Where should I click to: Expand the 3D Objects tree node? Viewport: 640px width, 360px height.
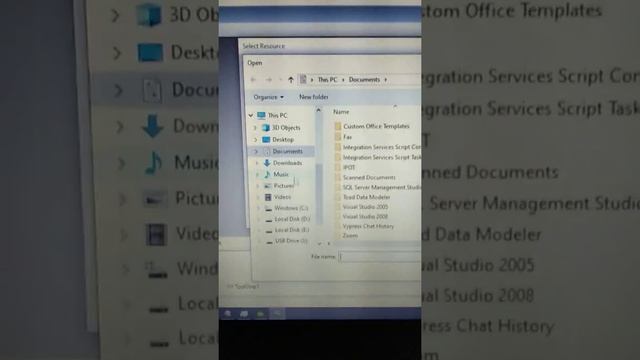[x=256, y=128]
